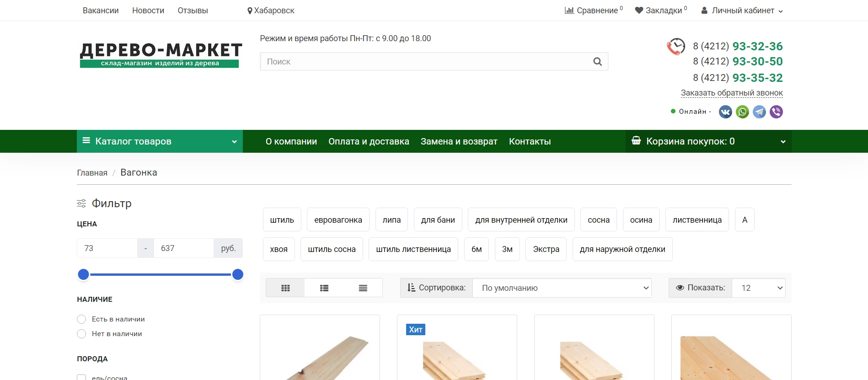Click the left price slider handle
This screenshot has height=380, width=868.
(83, 274)
